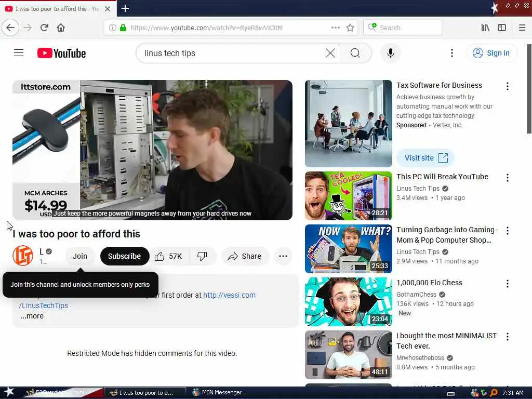Open the Start star button on taskbar
The image size is (532, 399).
click(9, 392)
